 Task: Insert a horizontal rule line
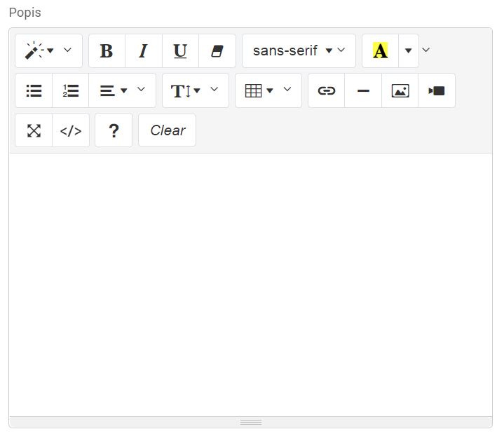point(363,91)
